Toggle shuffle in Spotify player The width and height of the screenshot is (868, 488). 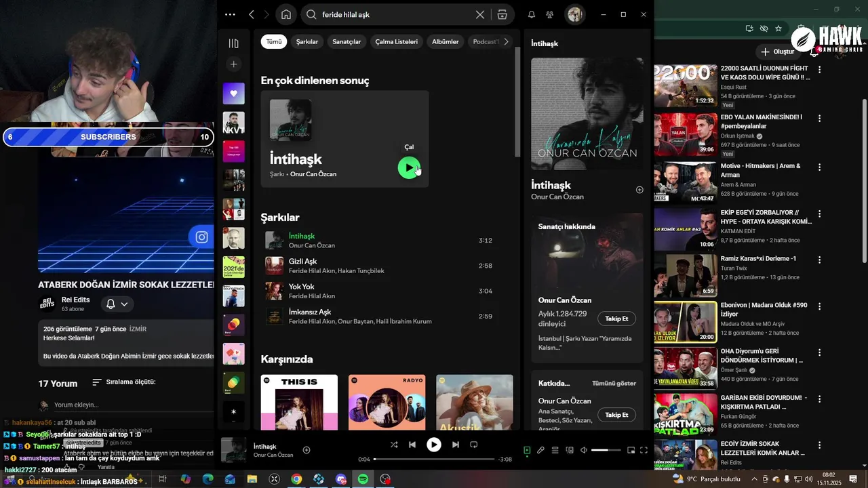pos(394,445)
